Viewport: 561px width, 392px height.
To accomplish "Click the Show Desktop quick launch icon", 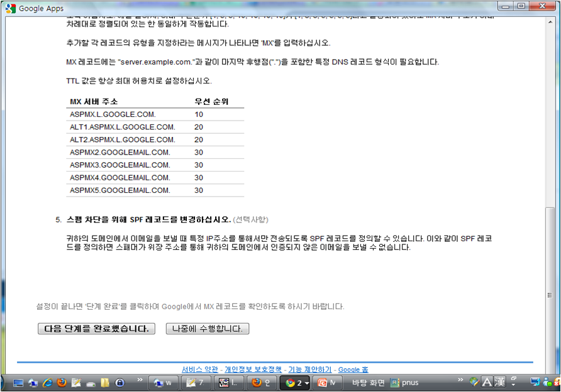I will [18, 383].
